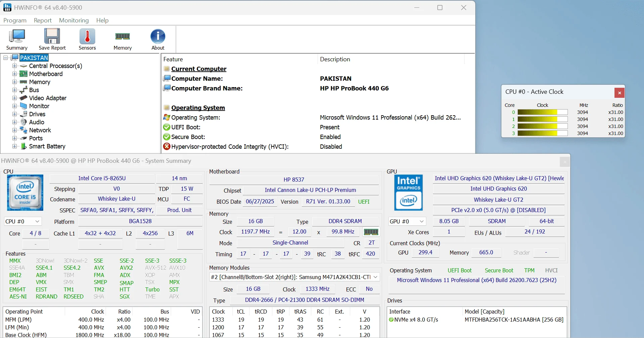Collapse the PAKISTAN root node

[5, 58]
